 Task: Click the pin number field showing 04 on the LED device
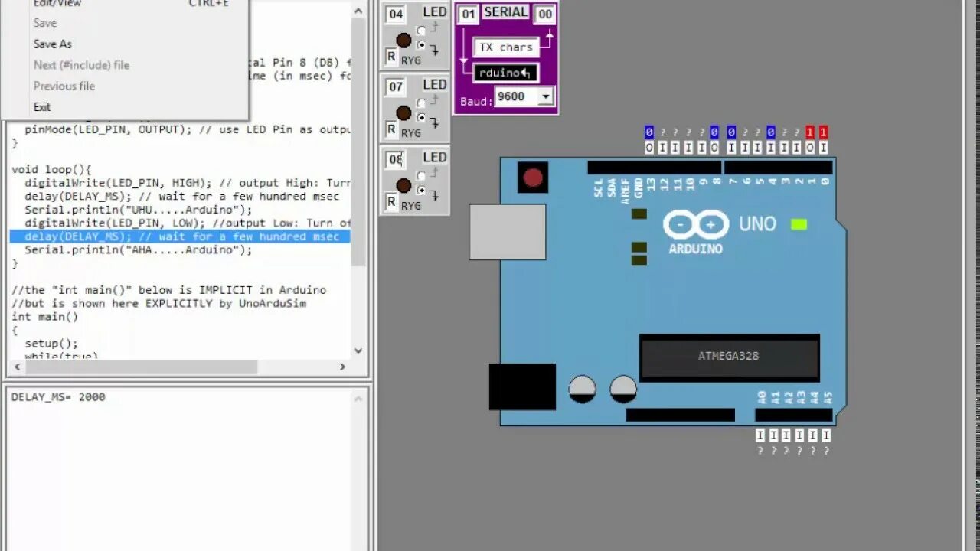click(395, 14)
